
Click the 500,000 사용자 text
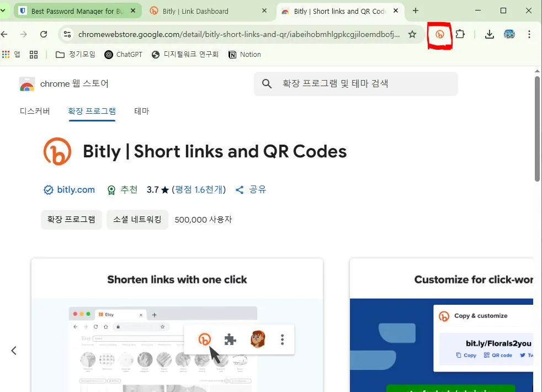click(x=203, y=220)
